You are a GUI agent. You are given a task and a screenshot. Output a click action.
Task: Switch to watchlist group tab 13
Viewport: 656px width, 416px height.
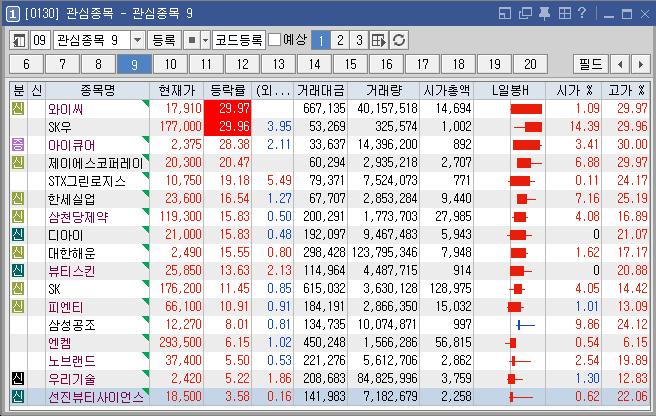point(278,64)
